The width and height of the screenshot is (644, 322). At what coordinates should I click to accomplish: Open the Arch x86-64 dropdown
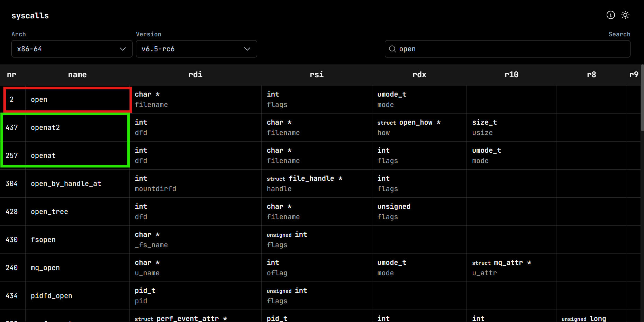click(x=72, y=49)
